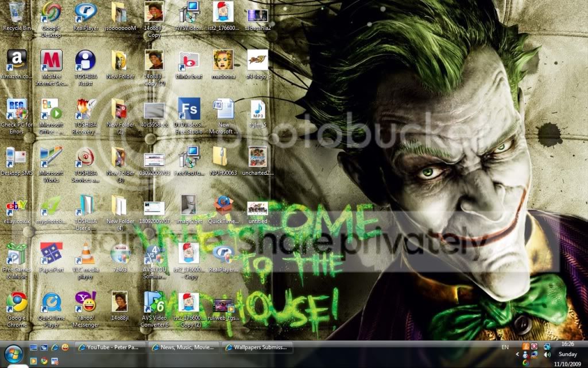Select the 7z463 installer icon
588x368 pixels.
coord(120,258)
